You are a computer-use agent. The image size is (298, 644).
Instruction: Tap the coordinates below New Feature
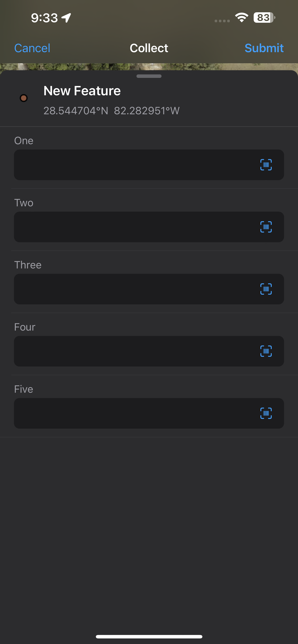111,111
